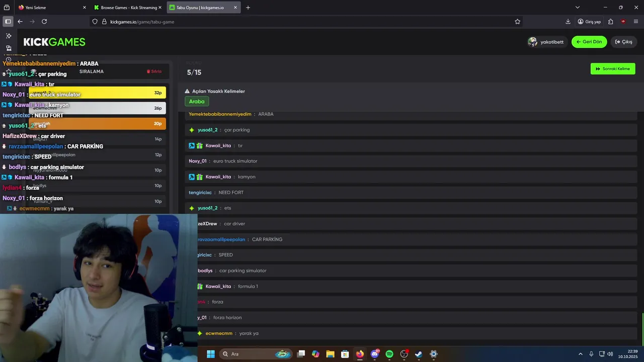The image size is (644, 362).
Task: Open Firefox View icon left of tabs
Action: coord(7,8)
